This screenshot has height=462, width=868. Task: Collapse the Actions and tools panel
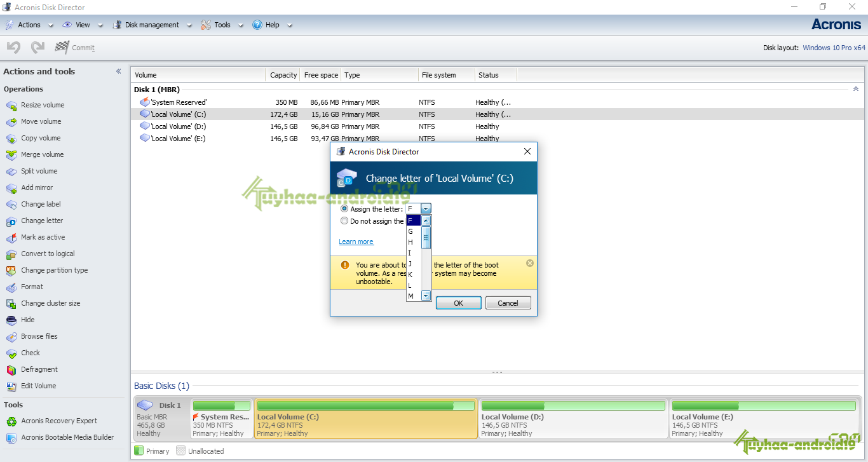coord(118,72)
